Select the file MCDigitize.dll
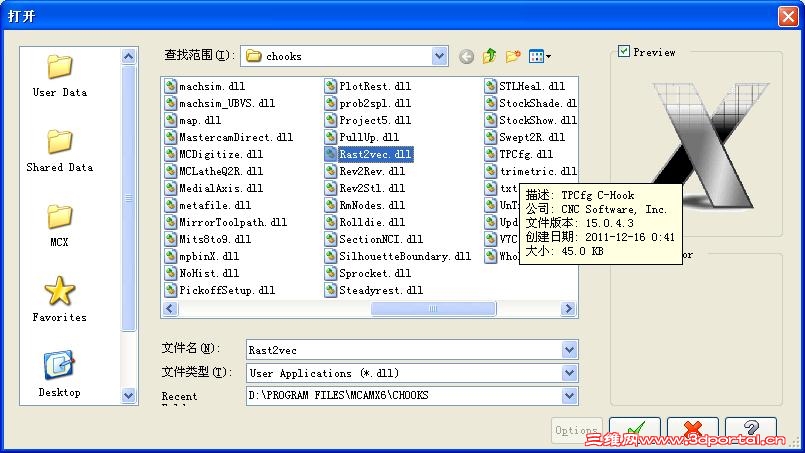805x453 pixels. [214, 154]
